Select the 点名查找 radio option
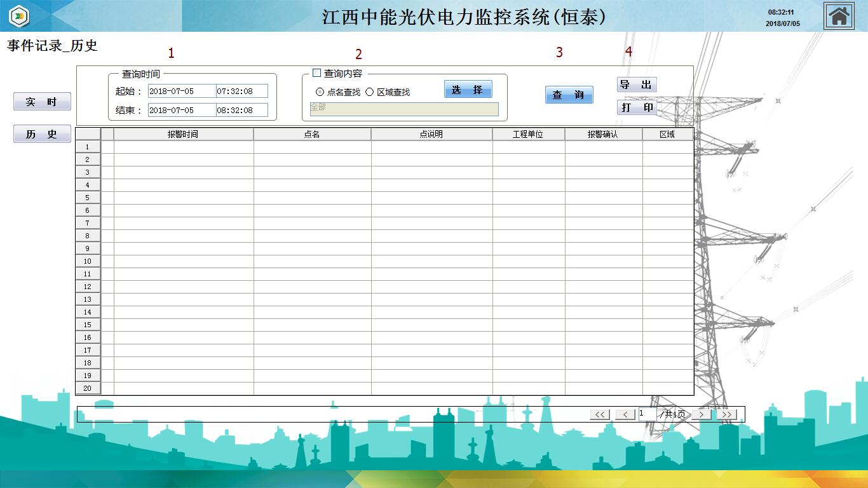The height and width of the screenshot is (488, 868). (320, 92)
